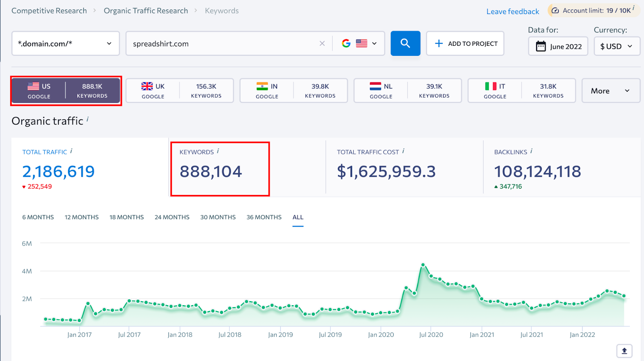This screenshot has height=361, width=644.
Task: Click the Italy flag in the IT card
Action: pos(491,86)
